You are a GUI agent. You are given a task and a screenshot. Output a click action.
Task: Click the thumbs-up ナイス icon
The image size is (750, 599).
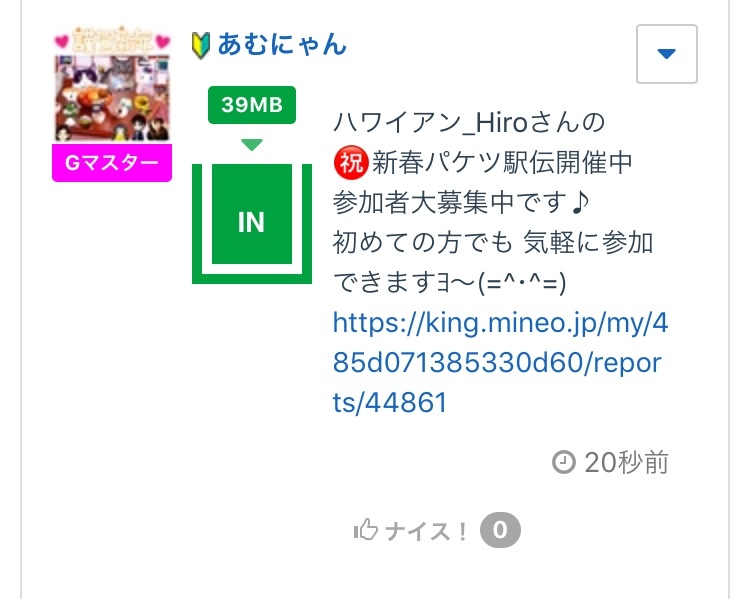click(366, 530)
